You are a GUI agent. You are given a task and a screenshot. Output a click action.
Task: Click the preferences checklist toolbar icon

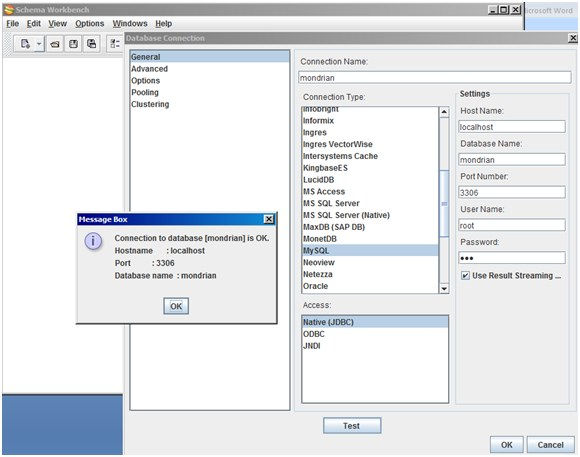pyautogui.click(x=115, y=44)
